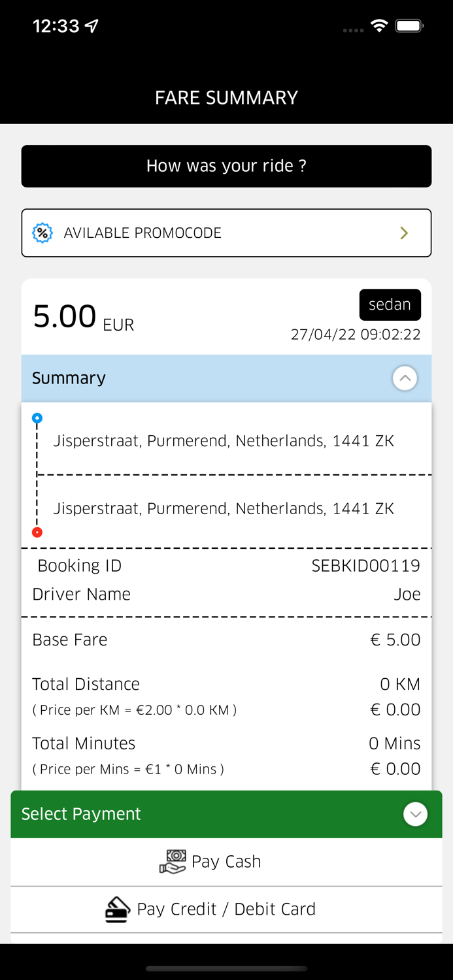453x980 pixels.
Task: Tap the Wi-Fi icon in the status bar
Action: tap(379, 27)
